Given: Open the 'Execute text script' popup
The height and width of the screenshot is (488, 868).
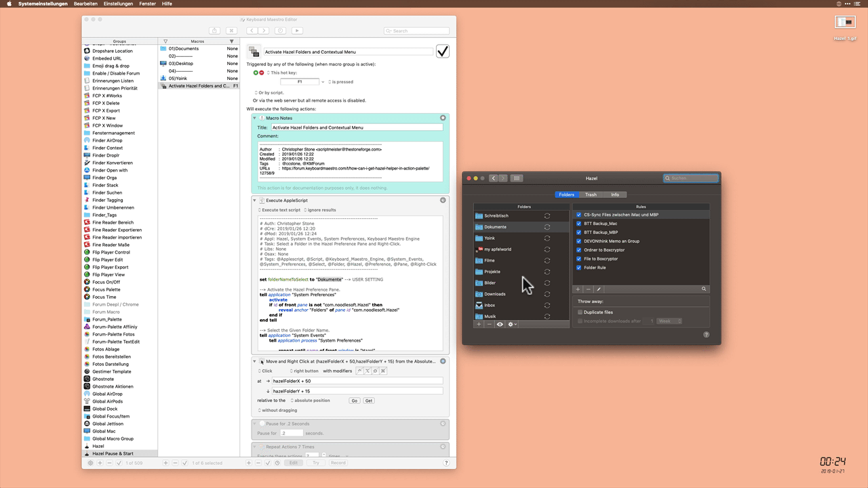Looking at the screenshot, I should [279, 210].
